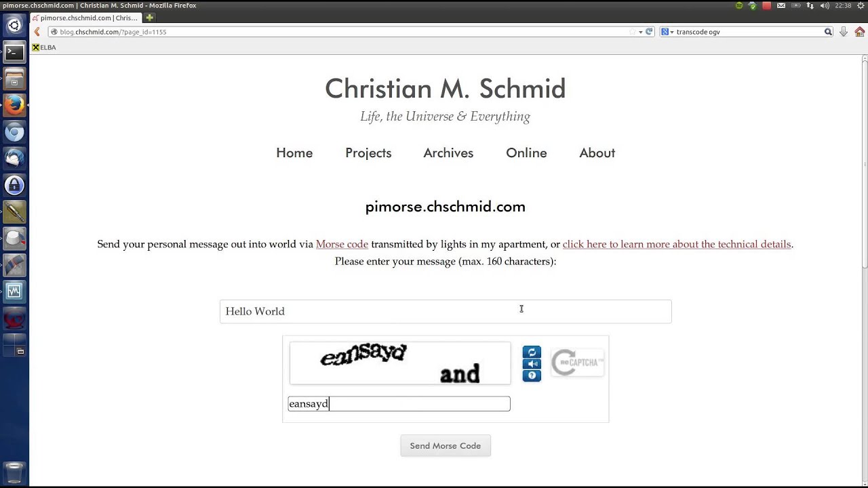Open the volume indicator menu

click(x=825, y=5)
